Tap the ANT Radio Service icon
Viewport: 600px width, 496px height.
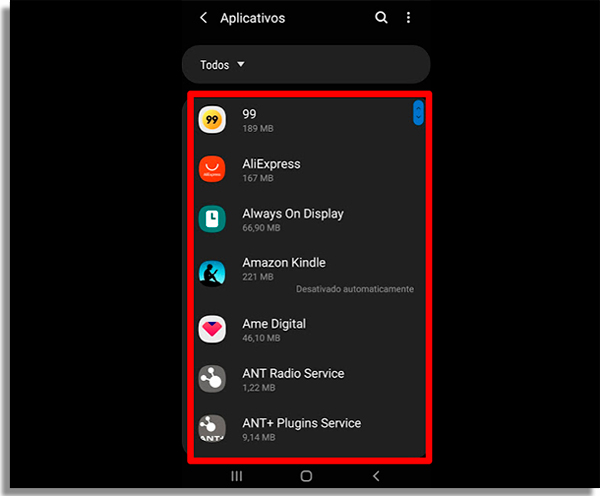point(212,379)
